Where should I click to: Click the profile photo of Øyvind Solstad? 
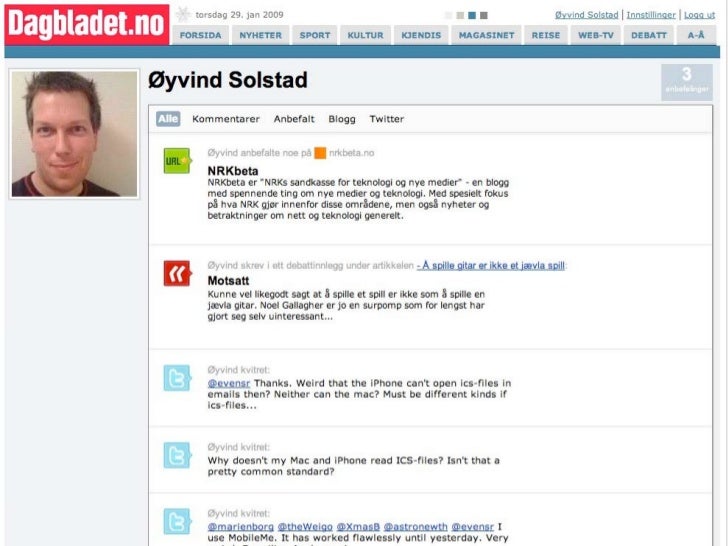(74, 134)
